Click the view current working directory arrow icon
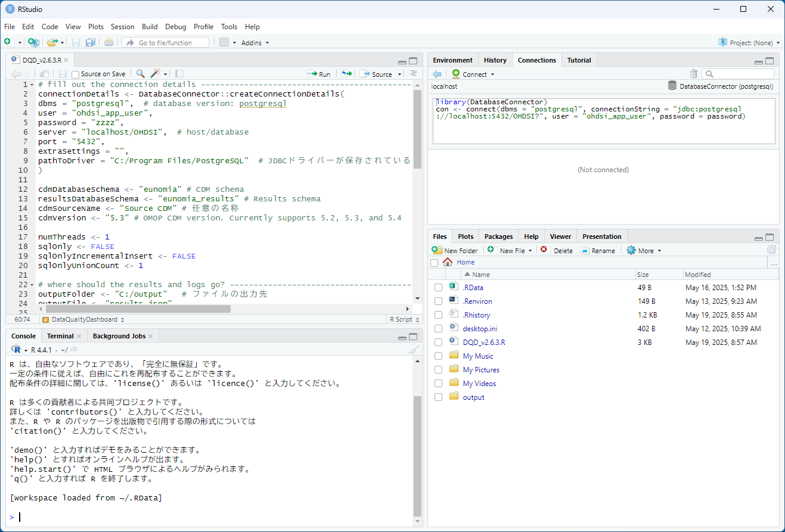Image resolution: width=785 pixels, height=532 pixels. coord(74,350)
